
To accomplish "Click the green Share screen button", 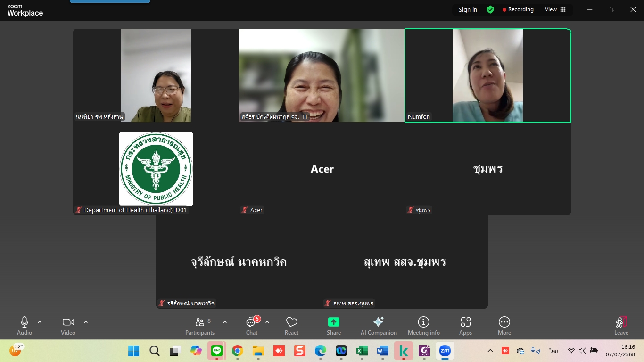I will (x=334, y=325).
